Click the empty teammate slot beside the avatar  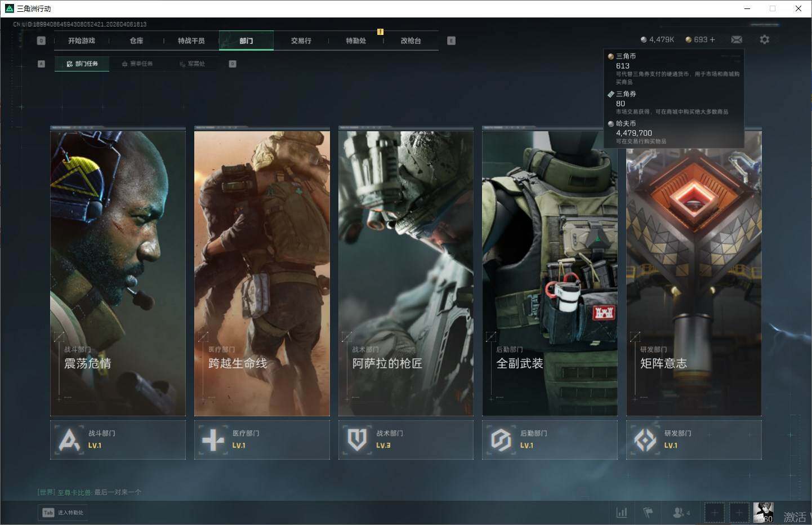point(739,513)
